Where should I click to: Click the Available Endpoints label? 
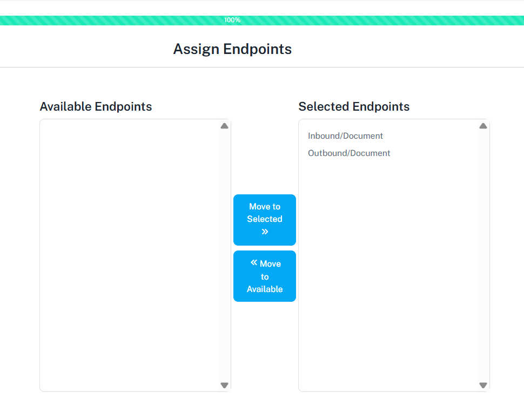[x=96, y=107]
